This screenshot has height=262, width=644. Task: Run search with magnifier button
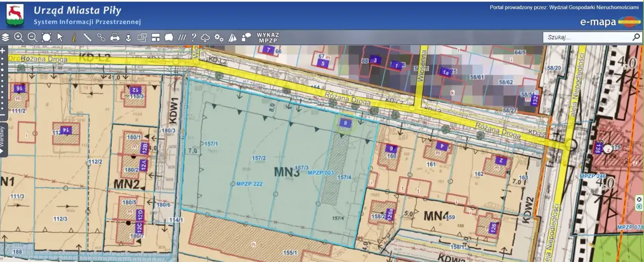[636, 37]
